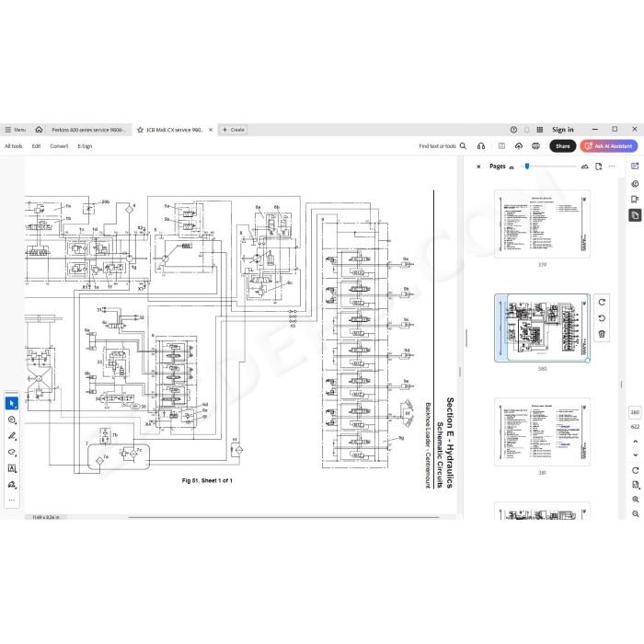Choose the sign or stamp tool
Screen dimensions: 644x644
12,485
